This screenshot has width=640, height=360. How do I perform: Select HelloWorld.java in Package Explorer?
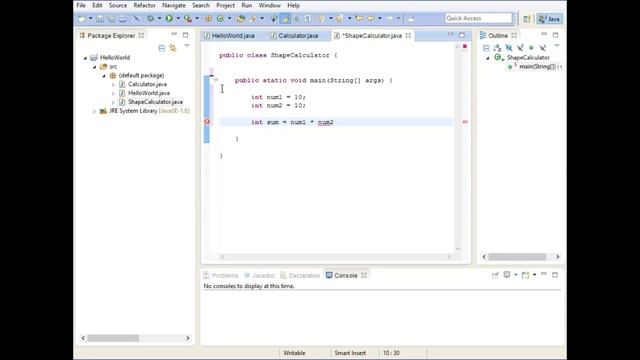coord(149,93)
